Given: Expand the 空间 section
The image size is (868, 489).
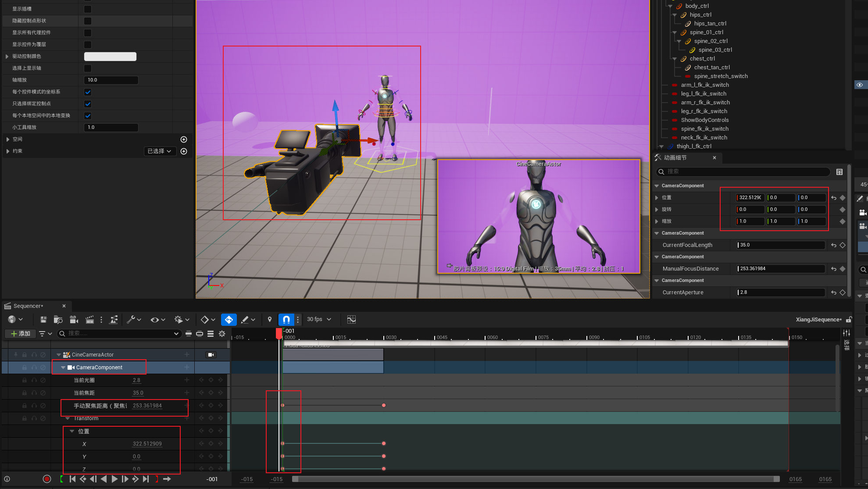Looking at the screenshot, I should click(x=7, y=139).
